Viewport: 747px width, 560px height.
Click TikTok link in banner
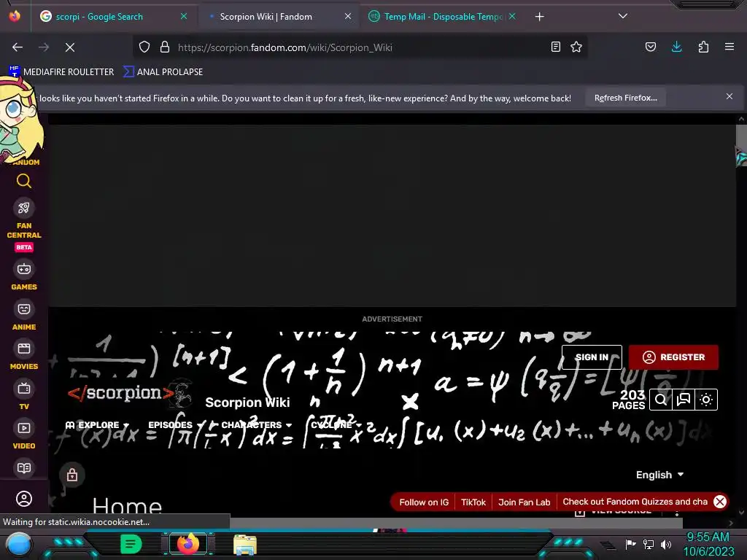(x=473, y=502)
